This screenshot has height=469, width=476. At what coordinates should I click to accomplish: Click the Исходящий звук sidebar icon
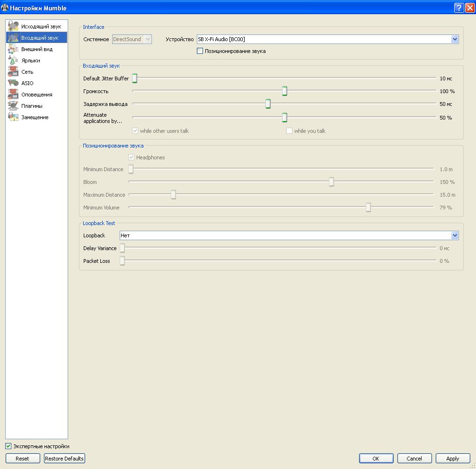[x=13, y=26]
